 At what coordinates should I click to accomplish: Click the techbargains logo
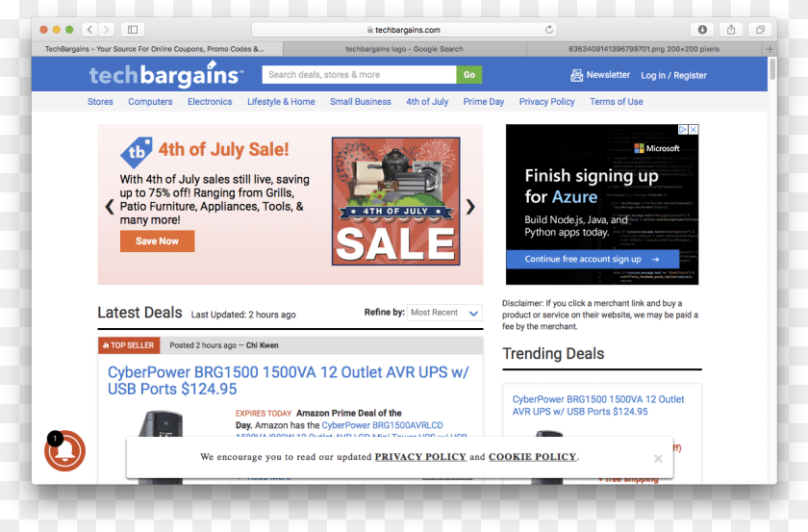click(x=165, y=74)
